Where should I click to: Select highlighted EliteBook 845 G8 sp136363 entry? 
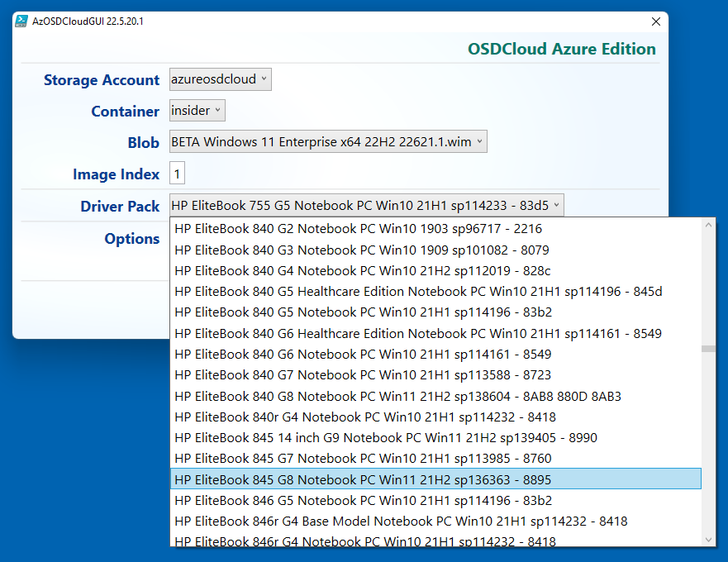[x=435, y=479]
